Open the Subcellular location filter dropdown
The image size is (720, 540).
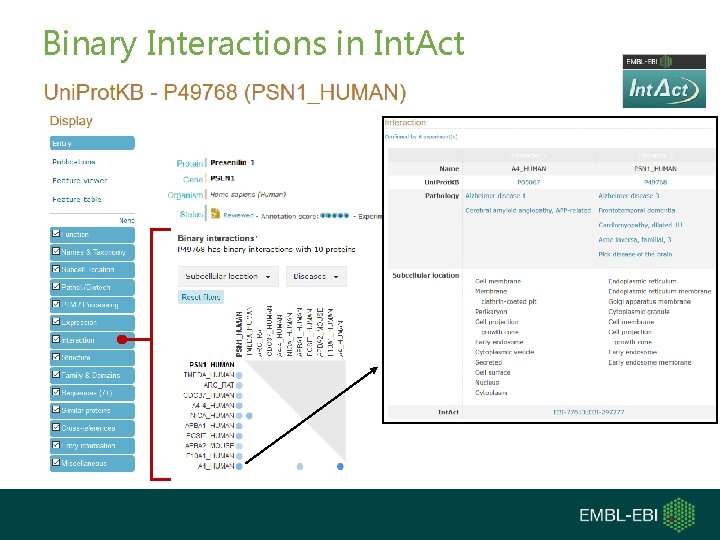(x=228, y=276)
